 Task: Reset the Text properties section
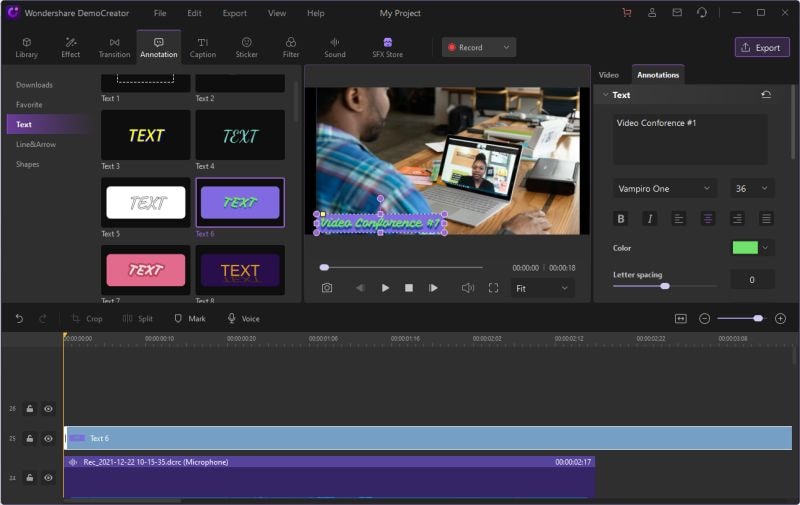(x=766, y=95)
